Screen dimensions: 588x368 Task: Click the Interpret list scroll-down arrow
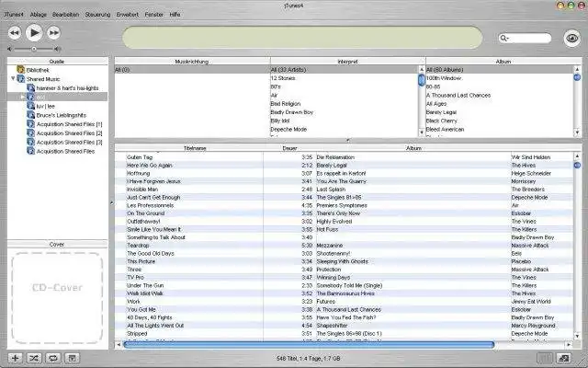(x=422, y=132)
